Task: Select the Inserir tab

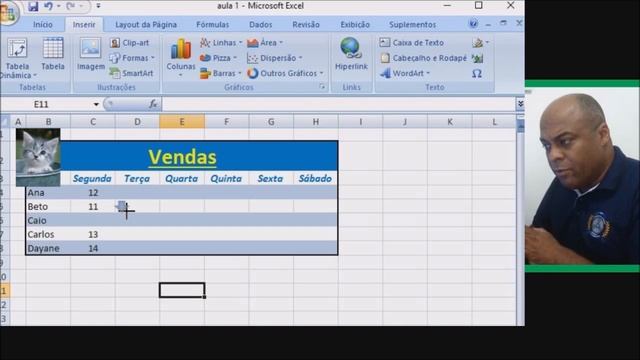Action: 84,25
